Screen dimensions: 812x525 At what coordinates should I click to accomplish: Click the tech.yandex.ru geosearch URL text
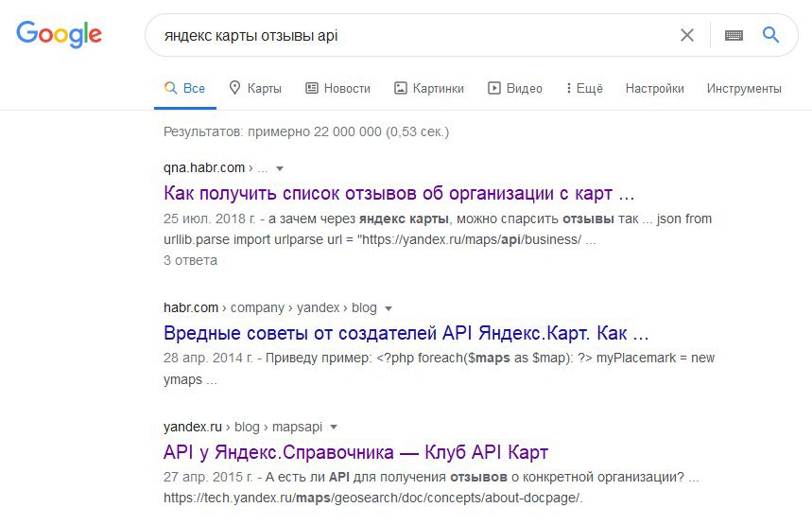[372, 499]
